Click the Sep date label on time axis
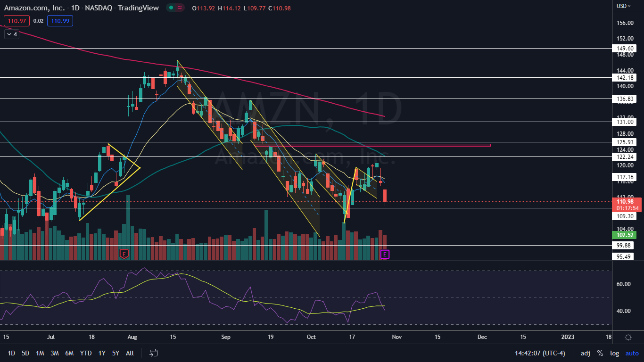 [225, 337]
